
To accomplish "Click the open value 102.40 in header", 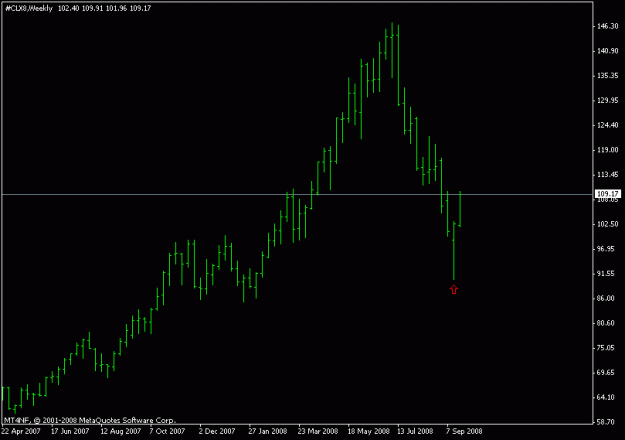I will 69,8.
